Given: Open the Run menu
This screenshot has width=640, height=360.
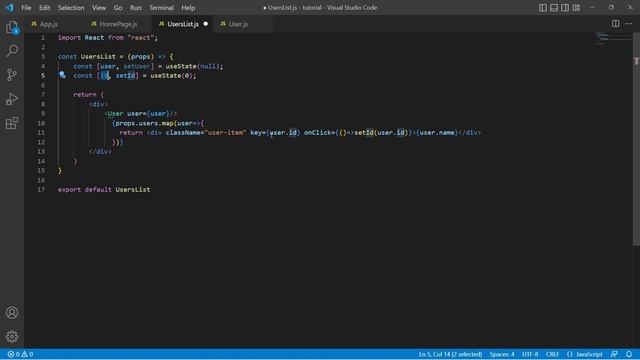Looking at the screenshot, I should (136, 7).
